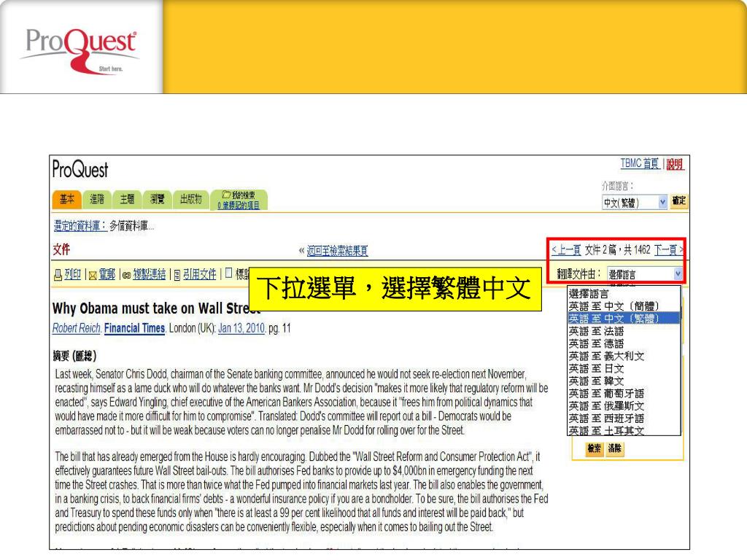This screenshot has height=560, width=747.
Task: Click the email (電郵) envelope icon
Action: click(93, 275)
